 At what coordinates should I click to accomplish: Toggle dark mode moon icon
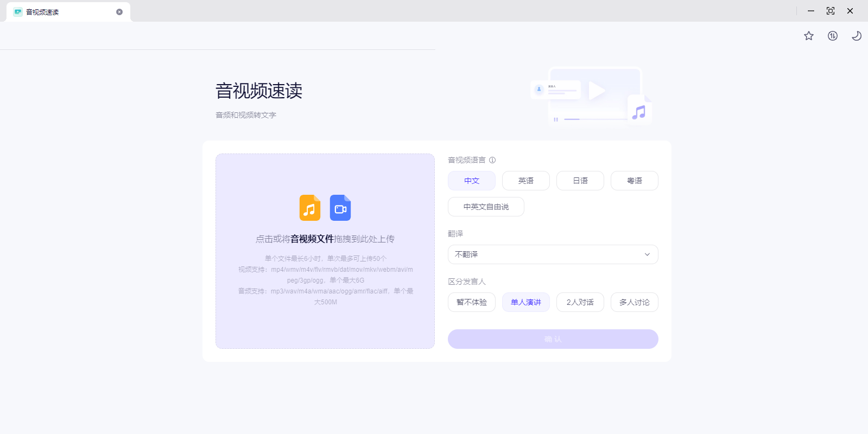tap(856, 36)
